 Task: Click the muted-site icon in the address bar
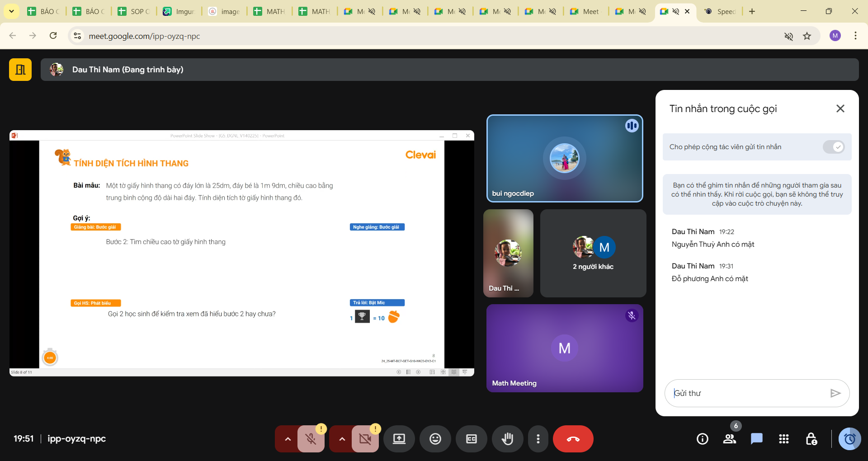tap(788, 36)
